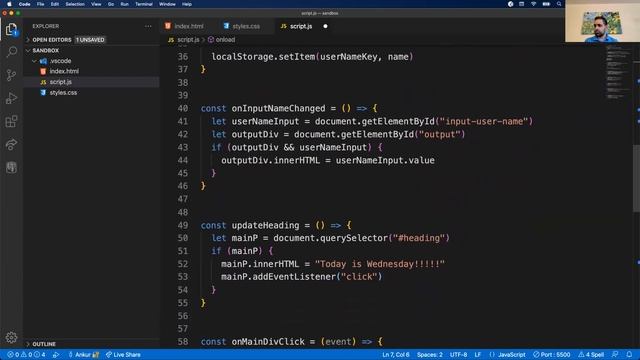This screenshot has height=360, width=640.
Task: Open the Live Share activity bar icon
Action: [11, 144]
